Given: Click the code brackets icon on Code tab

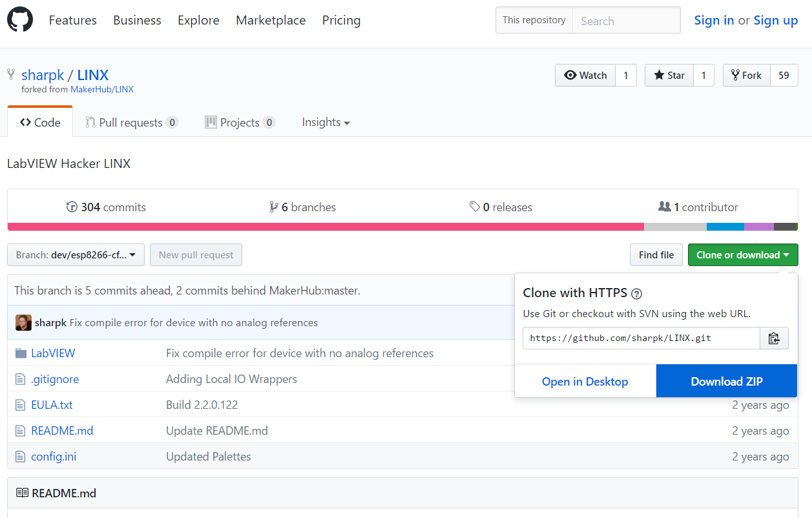Looking at the screenshot, I should [26, 122].
